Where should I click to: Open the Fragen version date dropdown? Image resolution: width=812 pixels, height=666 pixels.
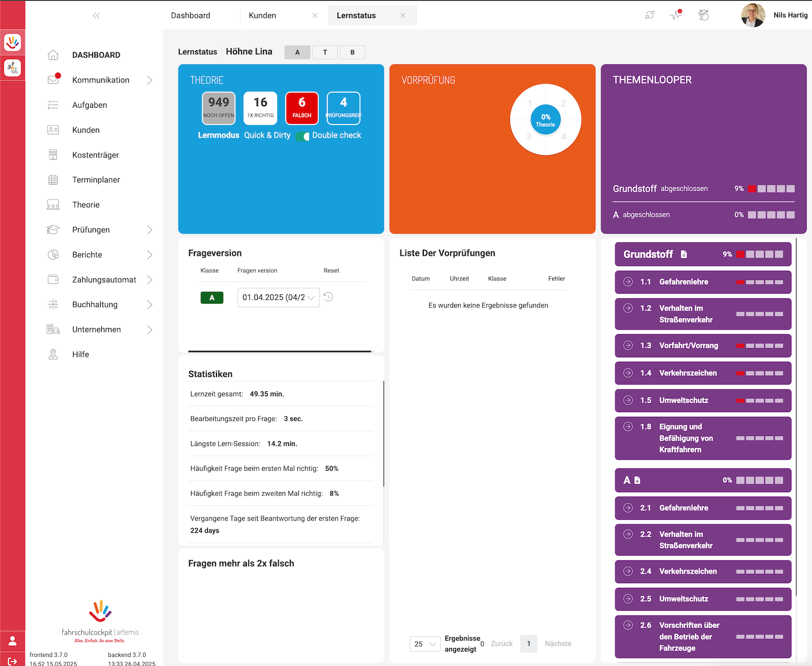pos(278,297)
